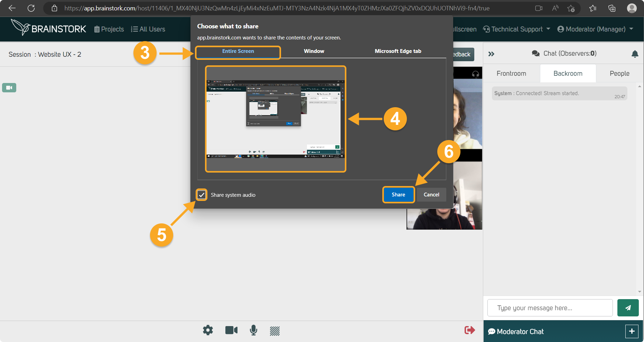
Task: Reload the page in browser
Action: point(31,8)
